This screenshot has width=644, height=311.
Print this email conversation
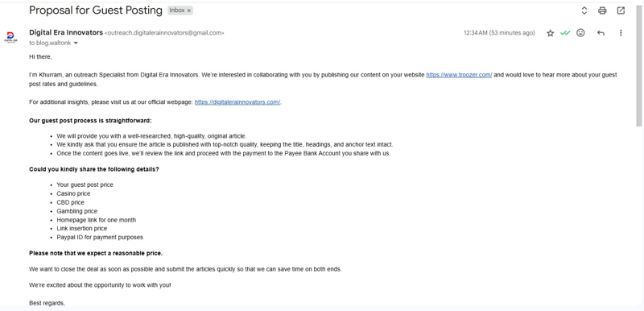tap(602, 10)
